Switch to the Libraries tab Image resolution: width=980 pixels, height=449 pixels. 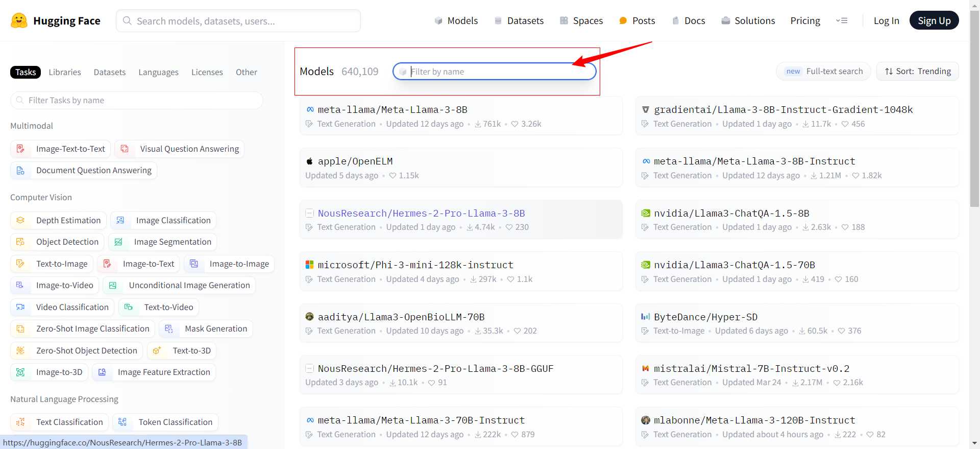tap(65, 72)
